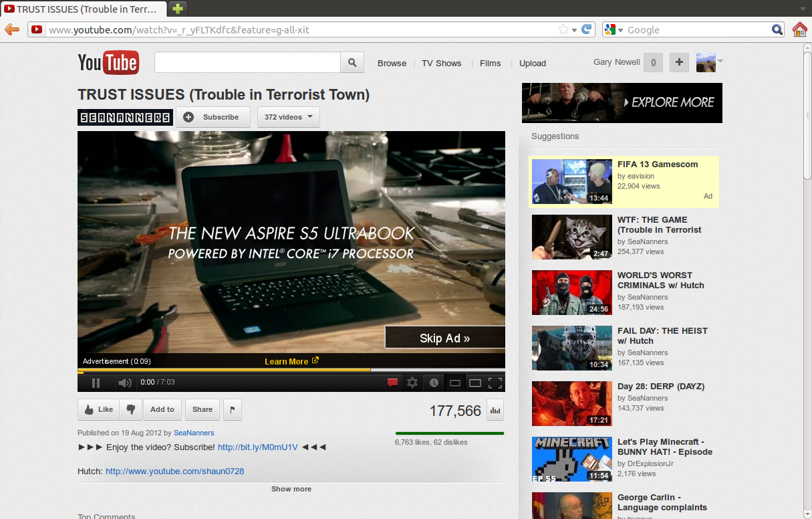Screen dimensions: 812x519
Task: Open the TV Shows menu item
Action: click(441, 64)
